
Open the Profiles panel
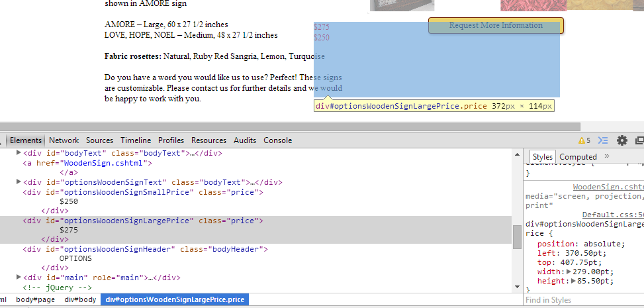click(x=171, y=140)
